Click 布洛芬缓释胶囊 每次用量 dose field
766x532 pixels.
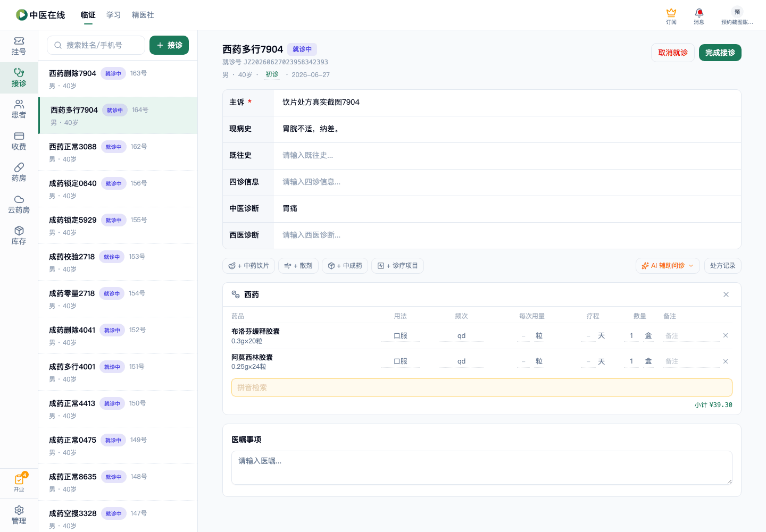tap(524, 336)
